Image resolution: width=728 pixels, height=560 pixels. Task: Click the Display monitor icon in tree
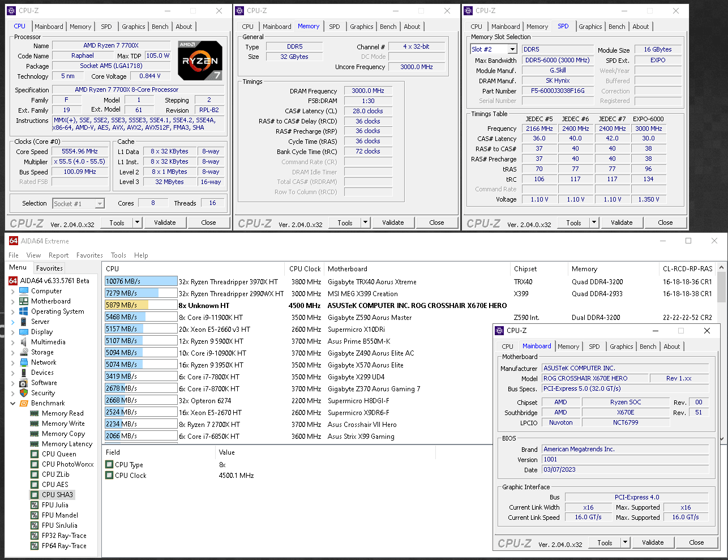[x=24, y=332]
